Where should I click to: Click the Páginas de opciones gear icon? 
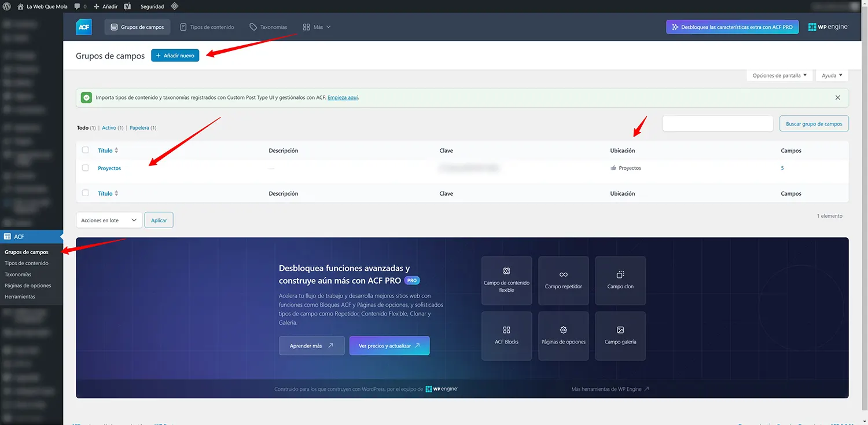pyautogui.click(x=563, y=329)
